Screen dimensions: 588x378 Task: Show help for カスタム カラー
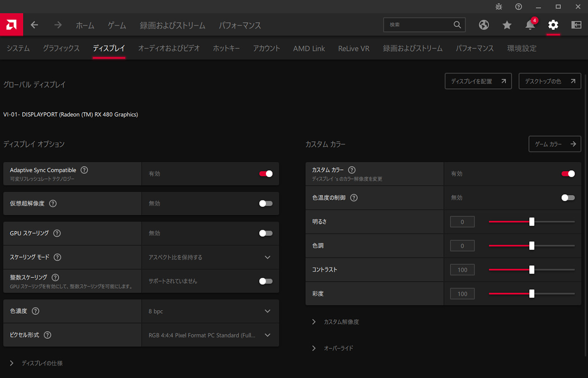tap(352, 170)
